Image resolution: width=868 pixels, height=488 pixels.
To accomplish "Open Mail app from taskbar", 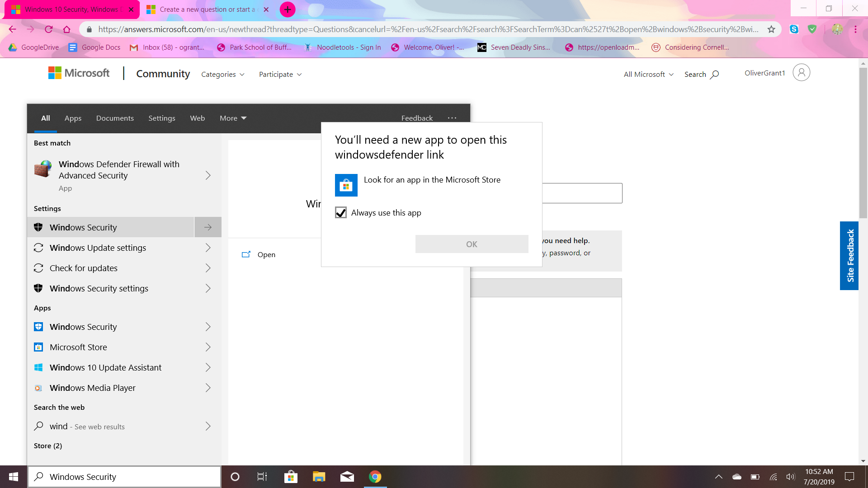I will coord(347,477).
